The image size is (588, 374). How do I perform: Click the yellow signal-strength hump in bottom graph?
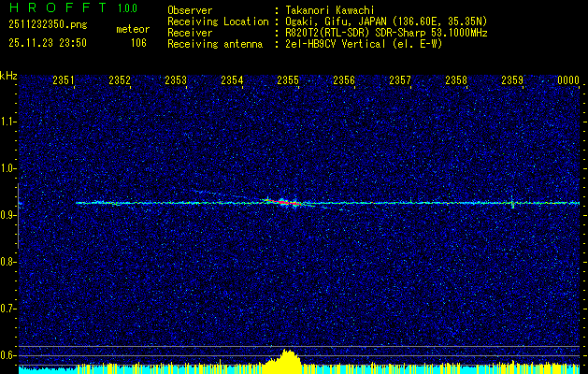pyautogui.click(x=284, y=361)
